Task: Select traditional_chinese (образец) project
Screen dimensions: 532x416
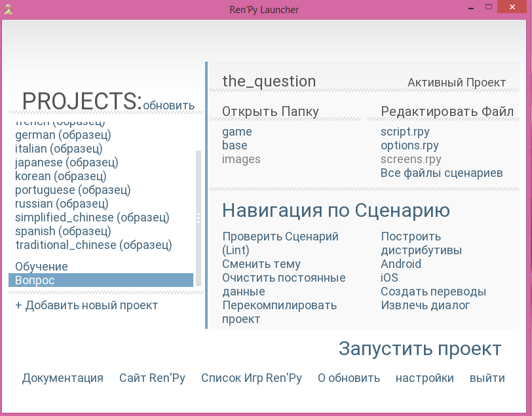Action: [94, 245]
